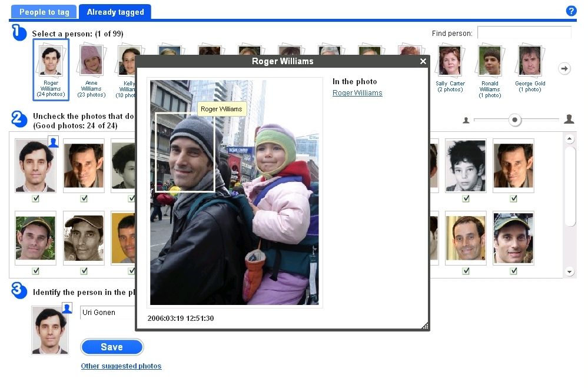Viewport: 588px width, 388px height.
Task: Open the Other suggested photos link
Action: tap(121, 366)
